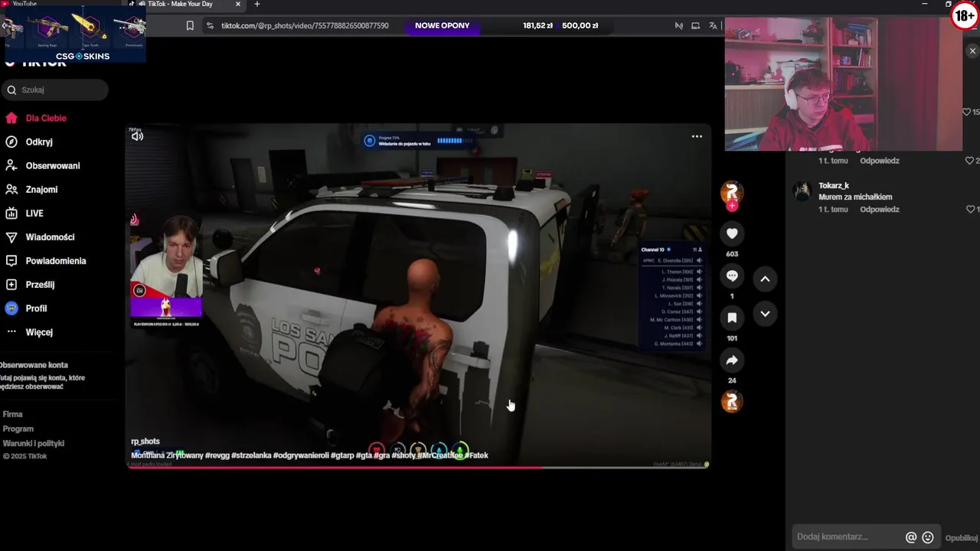Click the Opublikuj post button
This screenshot has height=551, width=980.
click(x=962, y=538)
